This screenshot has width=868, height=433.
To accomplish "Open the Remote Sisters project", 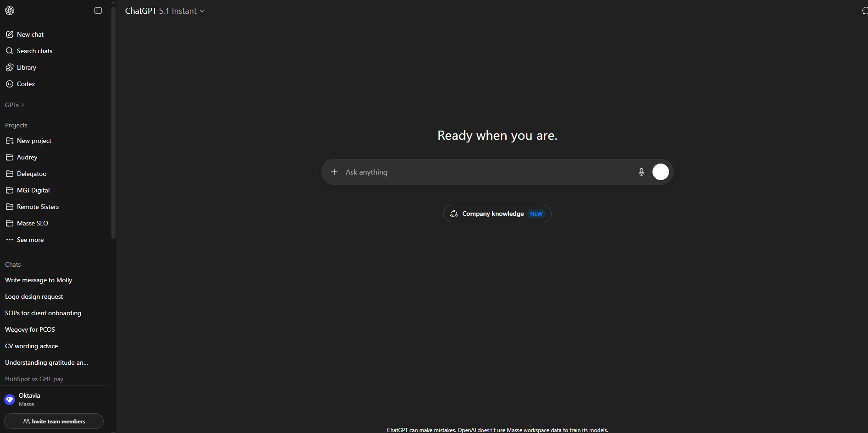I will coord(55,207).
